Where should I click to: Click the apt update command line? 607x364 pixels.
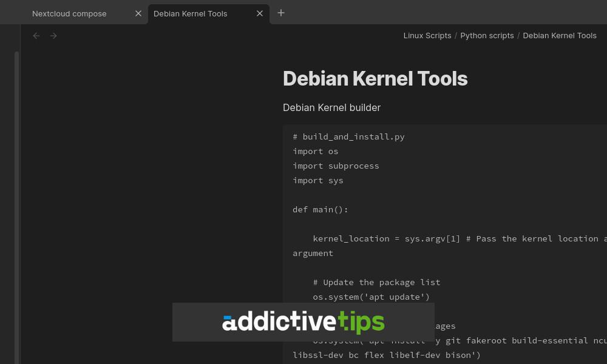pyautogui.click(x=371, y=297)
